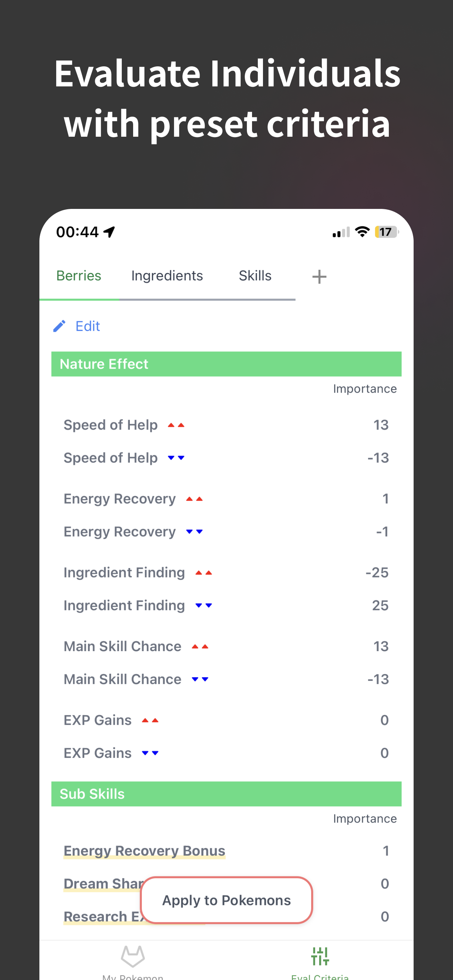
Task: Tap importance value -25 for Ingredient Finding
Action: (377, 572)
